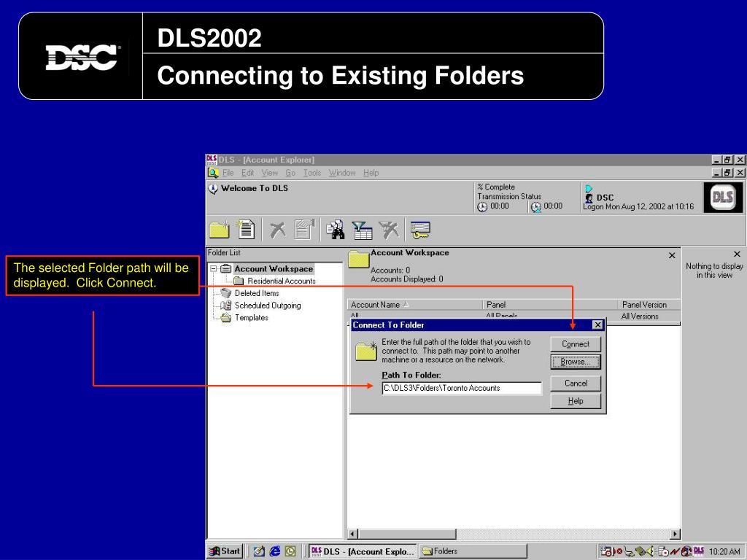The image size is (747, 560).
Task: Select Templates in Folder List
Action: click(x=252, y=318)
